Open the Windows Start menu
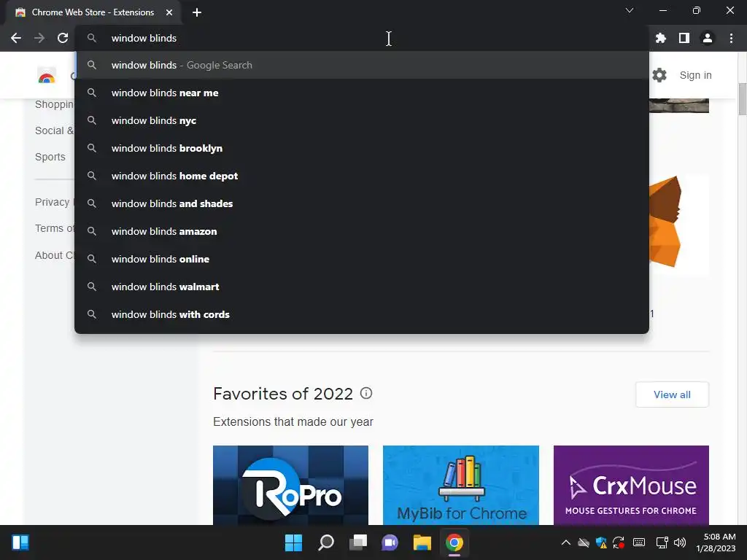Screen dimensions: 747x560 (293, 542)
